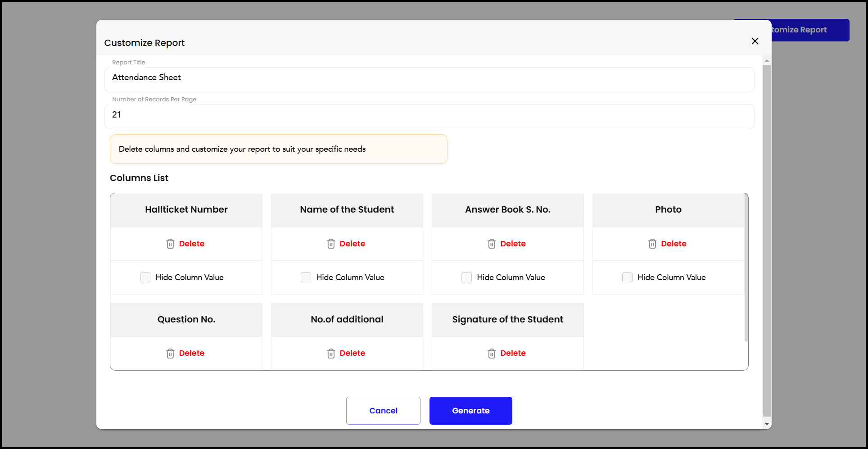
Task: Tick Hide Column Value for Name of the Student
Action: [x=306, y=277]
